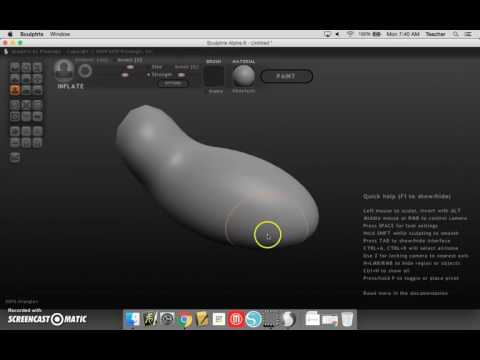
Task: Click the battery status indicator
Action: (x=369, y=34)
